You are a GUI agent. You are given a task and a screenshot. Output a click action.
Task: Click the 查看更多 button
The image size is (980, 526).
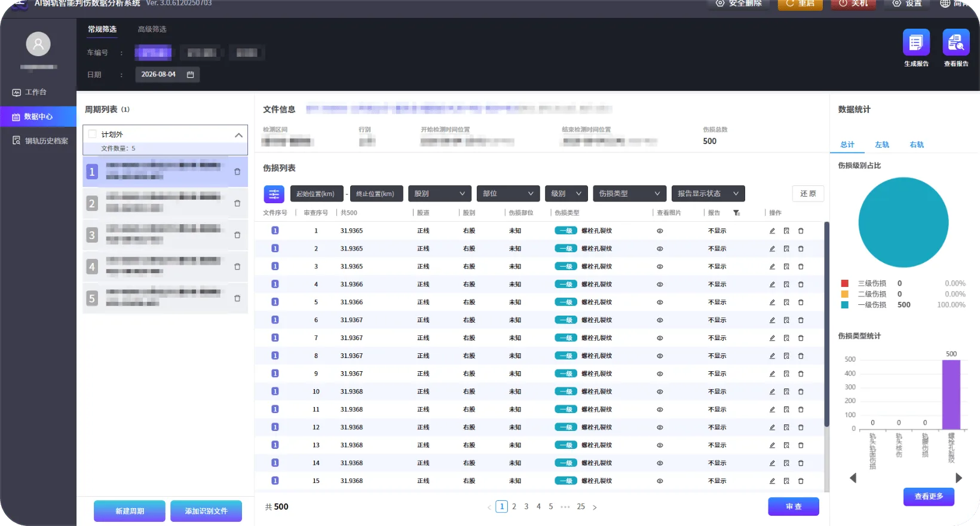tap(929, 496)
